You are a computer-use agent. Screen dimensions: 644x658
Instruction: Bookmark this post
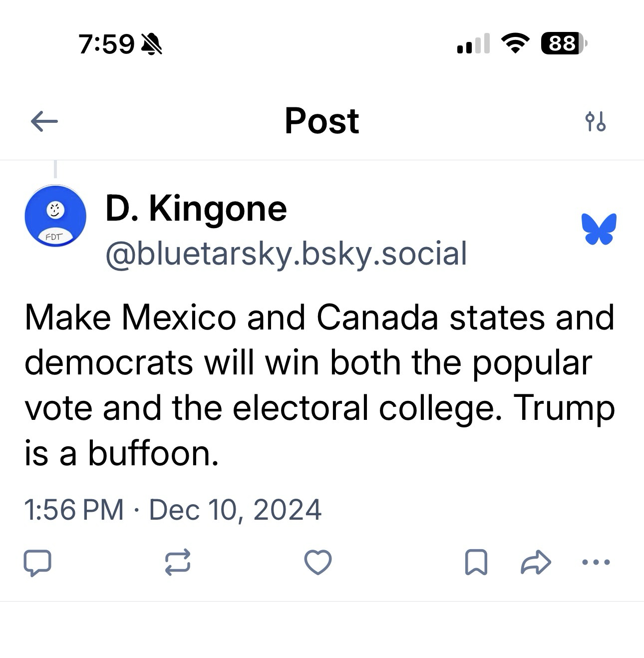[476, 563]
